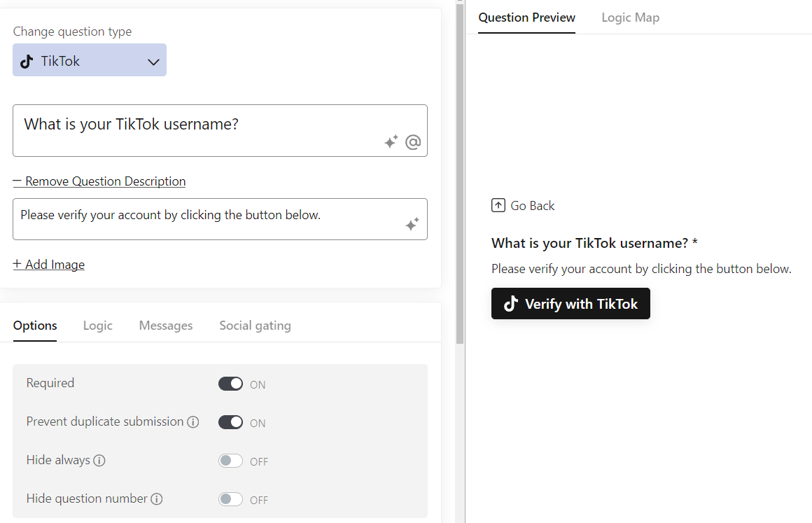Enable the Hide question number toggle
Screen dimensions: 812x523
(230, 499)
